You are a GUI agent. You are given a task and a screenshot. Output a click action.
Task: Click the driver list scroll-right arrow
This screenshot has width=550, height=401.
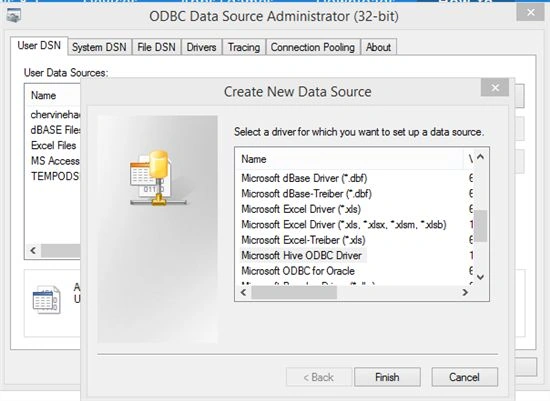click(465, 292)
